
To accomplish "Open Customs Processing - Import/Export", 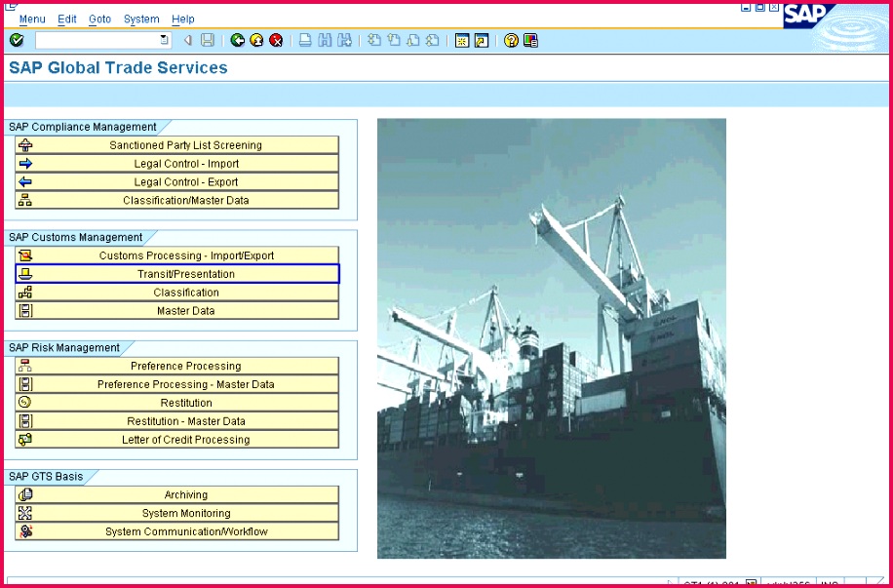I will tap(177, 255).
